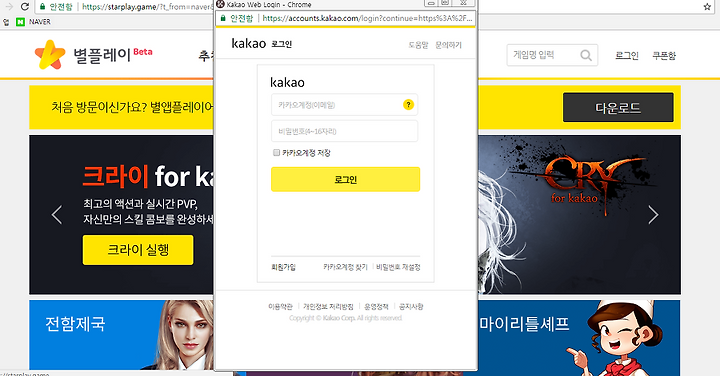Go to previous banner with left arrow
This screenshot has height=376, width=720.
57,214
